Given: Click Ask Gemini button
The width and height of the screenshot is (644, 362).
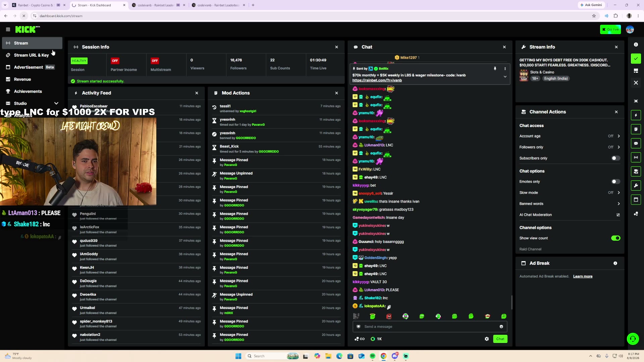Looking at the screenshot, I should [591, 5].
